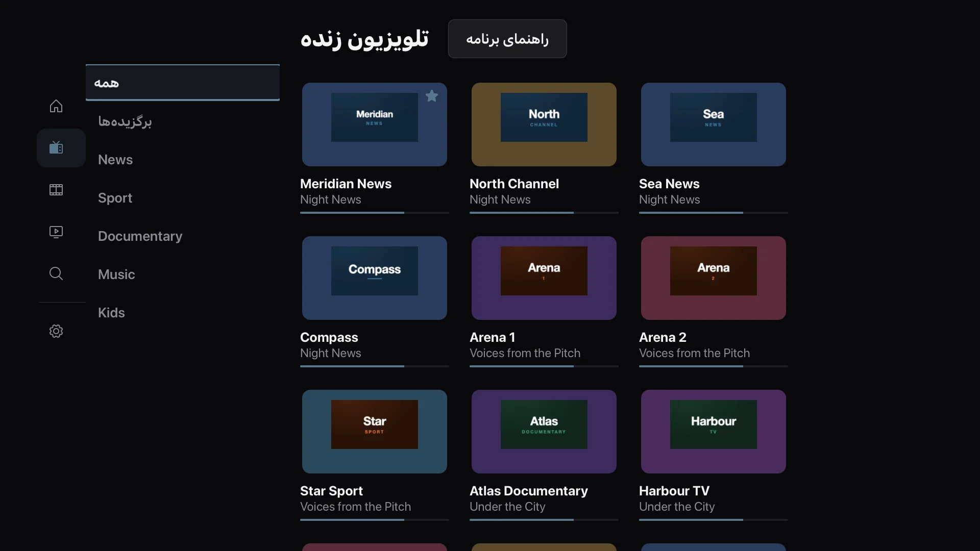Click the "Arena 2" title text
This screenshot has width=980, height=551.
pos(663,337)
